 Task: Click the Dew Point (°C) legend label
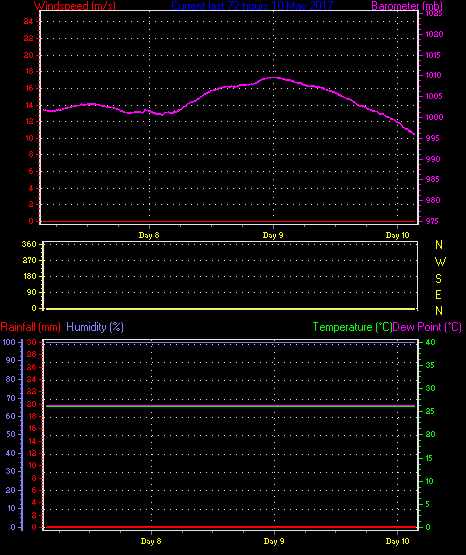click(427, 327)
